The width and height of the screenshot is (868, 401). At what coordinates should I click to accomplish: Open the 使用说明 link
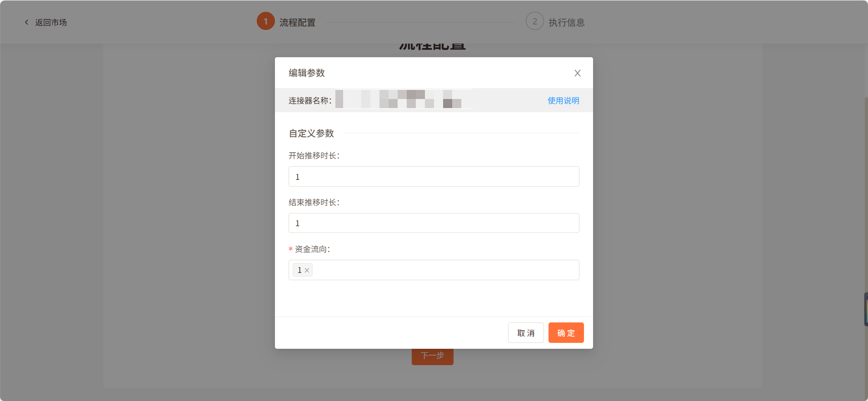(x=563, y=100)
